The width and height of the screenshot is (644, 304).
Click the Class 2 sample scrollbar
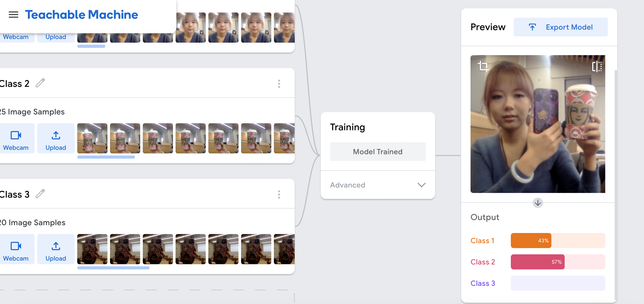click(x=106, y=157)
